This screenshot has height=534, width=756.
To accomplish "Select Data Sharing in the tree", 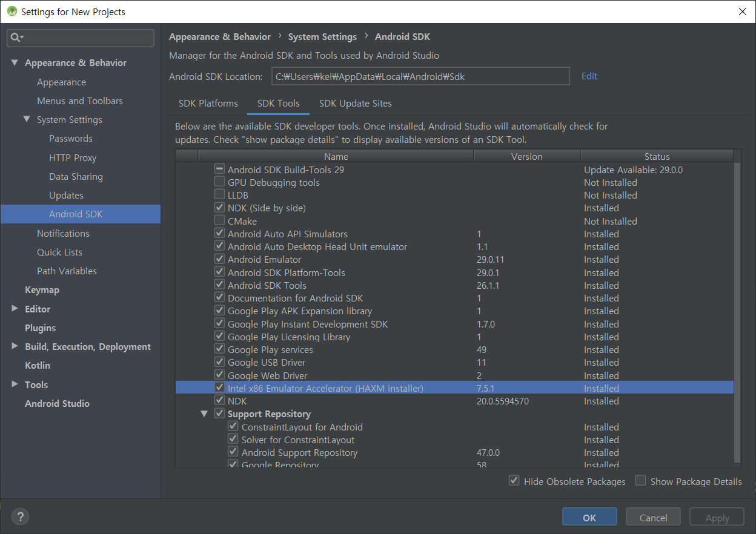I will pyautogui.click(x=76, y=177).
